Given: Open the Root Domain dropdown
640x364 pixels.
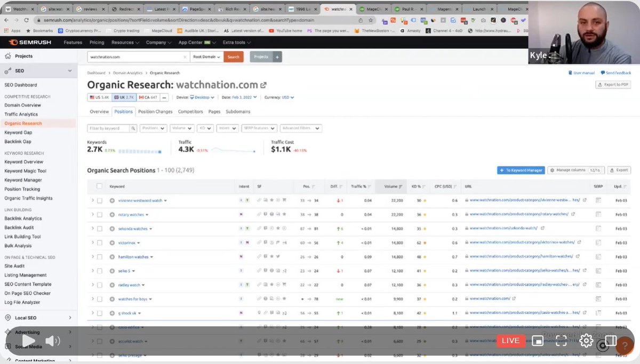Looking at the screenshot, I should tap(206, 57).
